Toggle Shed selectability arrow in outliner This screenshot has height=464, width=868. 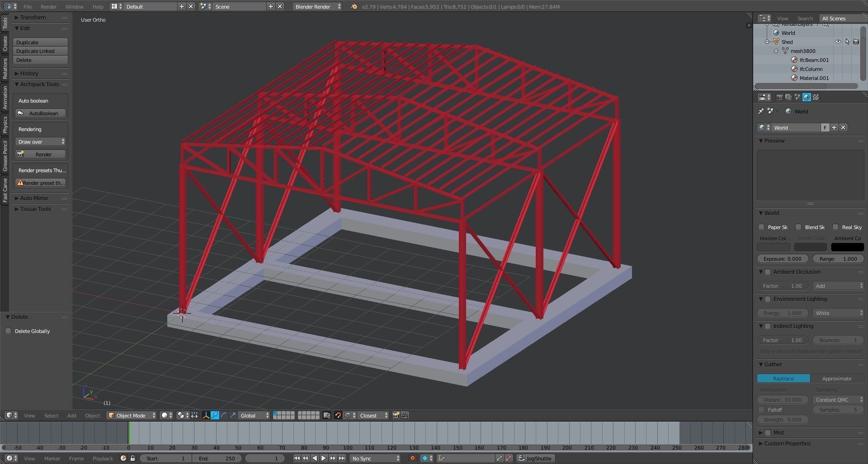pyautogui.click(x=847, y=42)
